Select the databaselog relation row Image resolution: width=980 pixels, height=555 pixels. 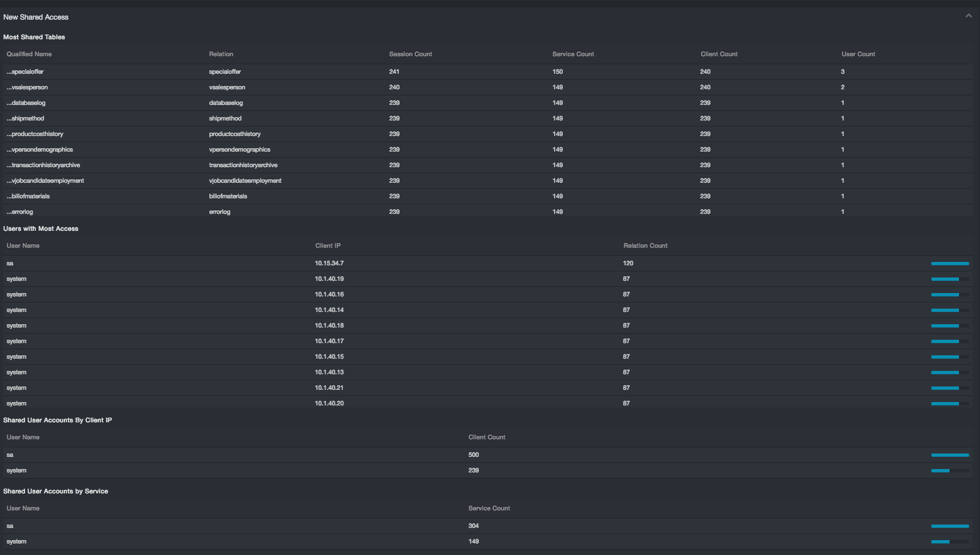click(x=226, y=103)
